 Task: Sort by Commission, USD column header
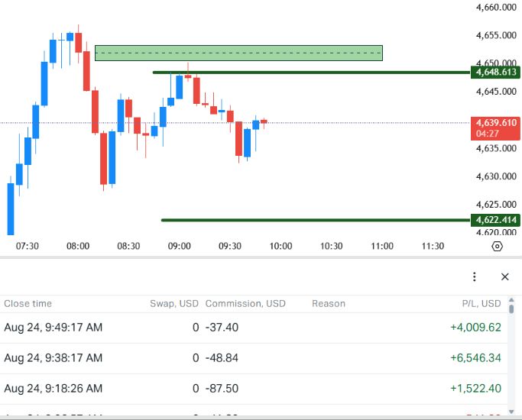[245, 304]
